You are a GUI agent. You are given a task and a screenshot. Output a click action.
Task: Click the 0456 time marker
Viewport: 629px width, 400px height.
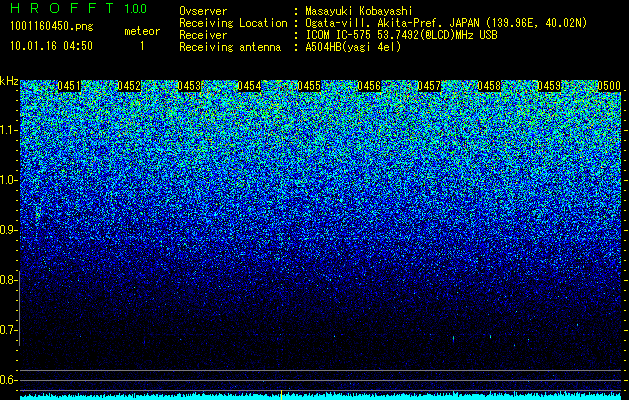(x=369, y=86)
